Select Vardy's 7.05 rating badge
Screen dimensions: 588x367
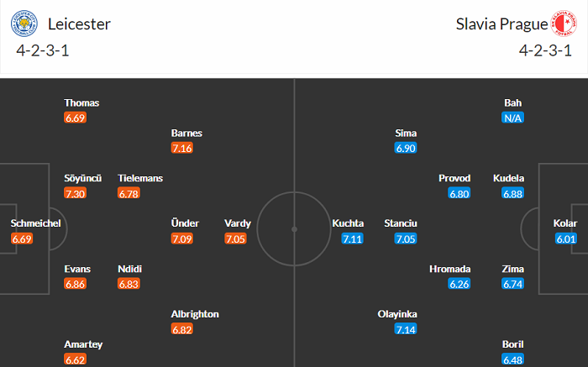(237, 239)
